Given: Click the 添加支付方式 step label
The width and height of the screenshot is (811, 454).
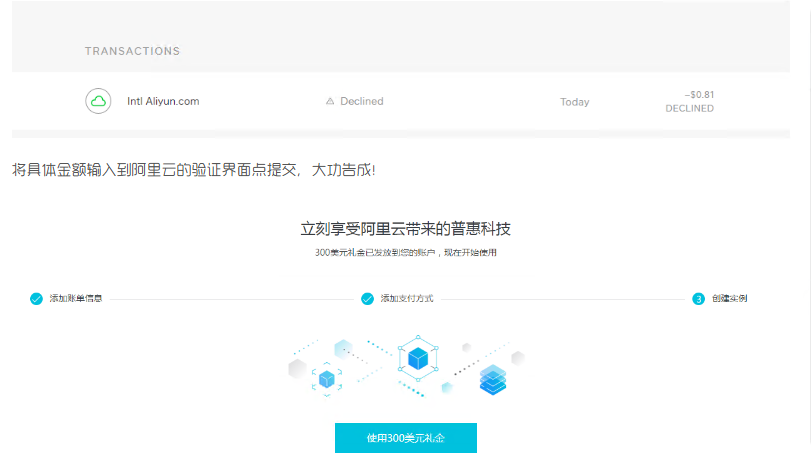Looking at the screenshot, I should click(407, 298).
